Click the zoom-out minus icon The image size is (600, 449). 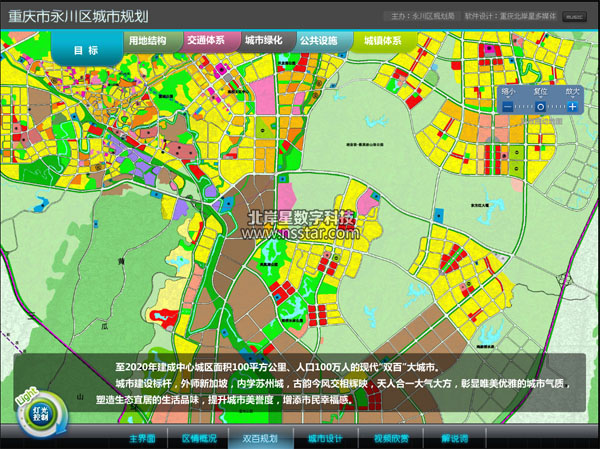tap(508, 105)
